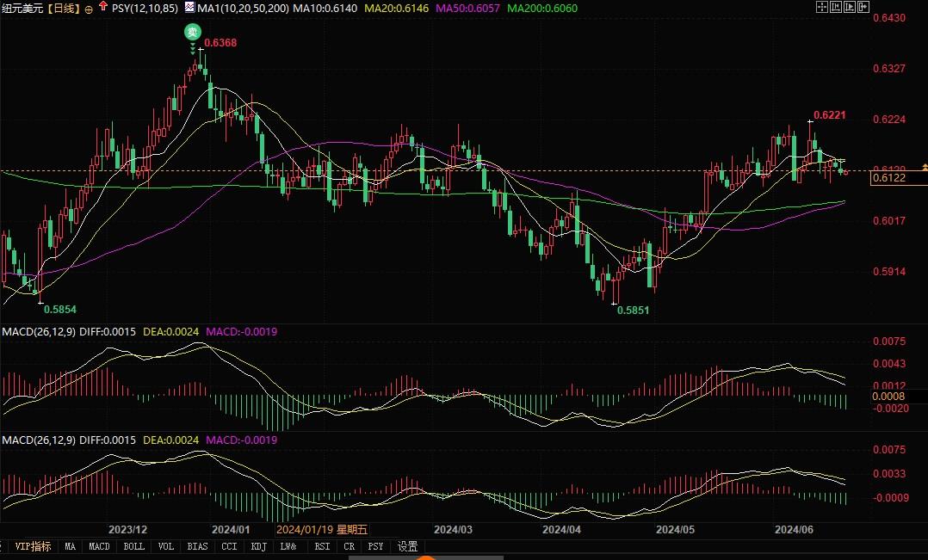Screen dimensions: 928x560
Task: Click the red up arrow before PSY
Action: 103,7
